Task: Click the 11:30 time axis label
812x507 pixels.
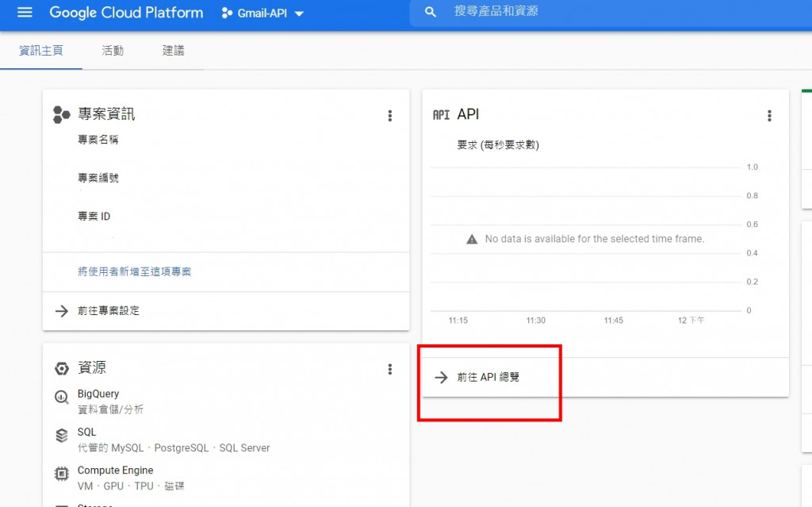Action: coord(536,321)
